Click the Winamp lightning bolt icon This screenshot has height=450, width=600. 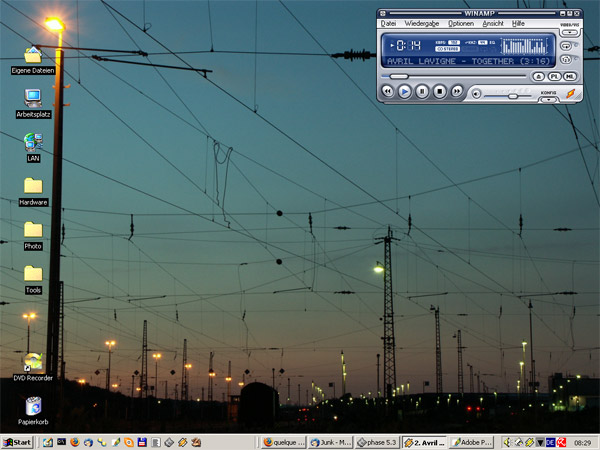click(570, 93)
